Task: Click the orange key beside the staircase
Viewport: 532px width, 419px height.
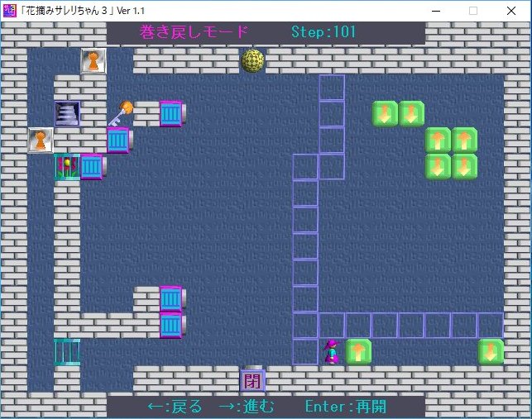Action: (x=121, y=114)
